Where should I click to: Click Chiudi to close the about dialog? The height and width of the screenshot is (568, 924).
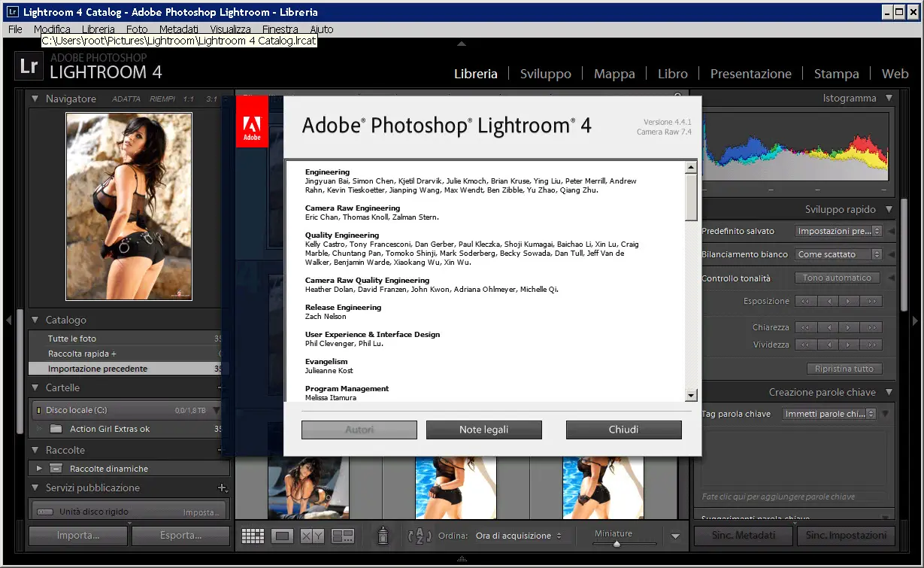tap(623, 430)
